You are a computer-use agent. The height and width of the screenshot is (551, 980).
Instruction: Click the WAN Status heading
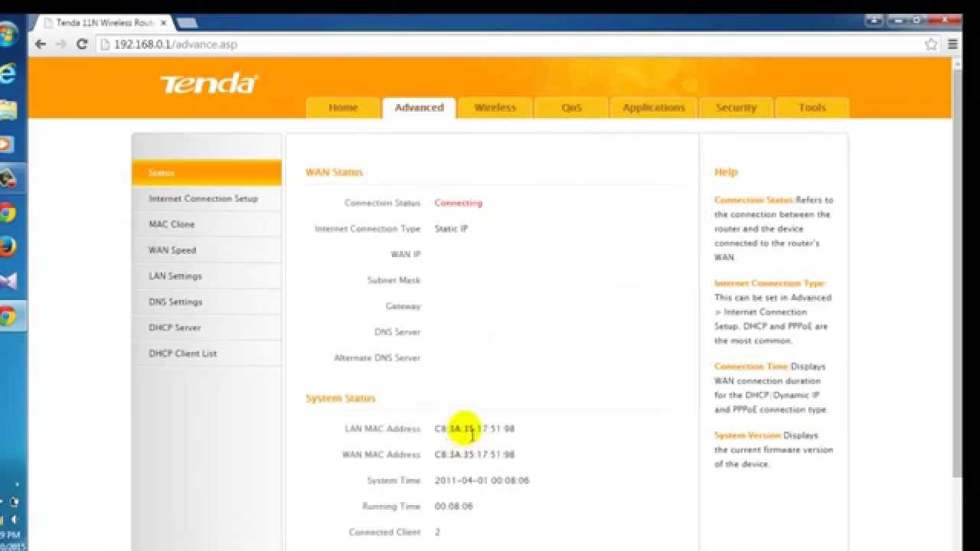[334, 172]
